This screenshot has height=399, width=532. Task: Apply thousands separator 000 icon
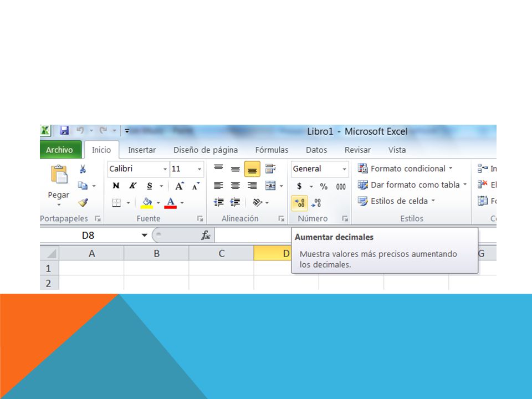click(341, 187)
